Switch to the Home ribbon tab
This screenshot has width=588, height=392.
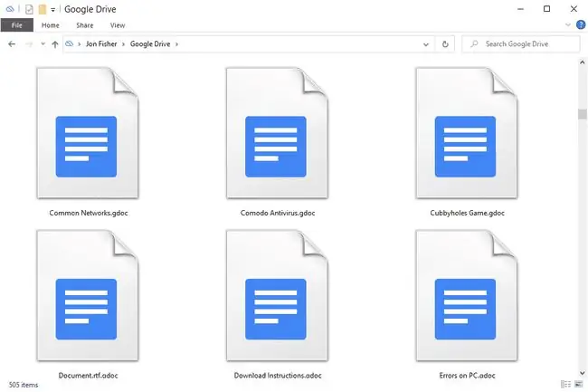(51, 25)
